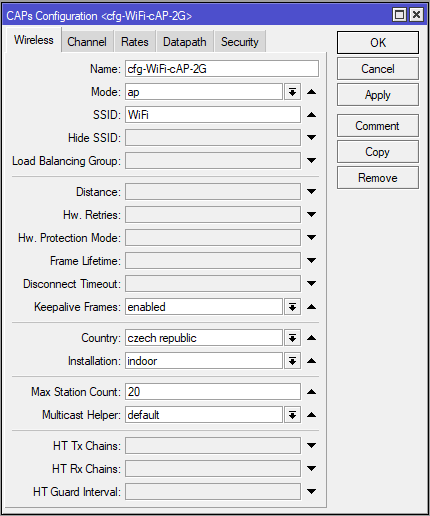Click into the Name field
The width and height of the screenshot is (430, 516).
click(222, 69)
